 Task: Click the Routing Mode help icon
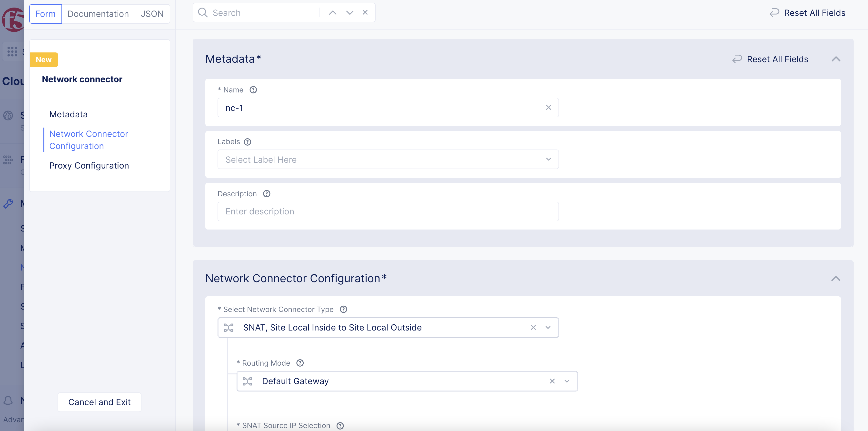coord(300,363)
